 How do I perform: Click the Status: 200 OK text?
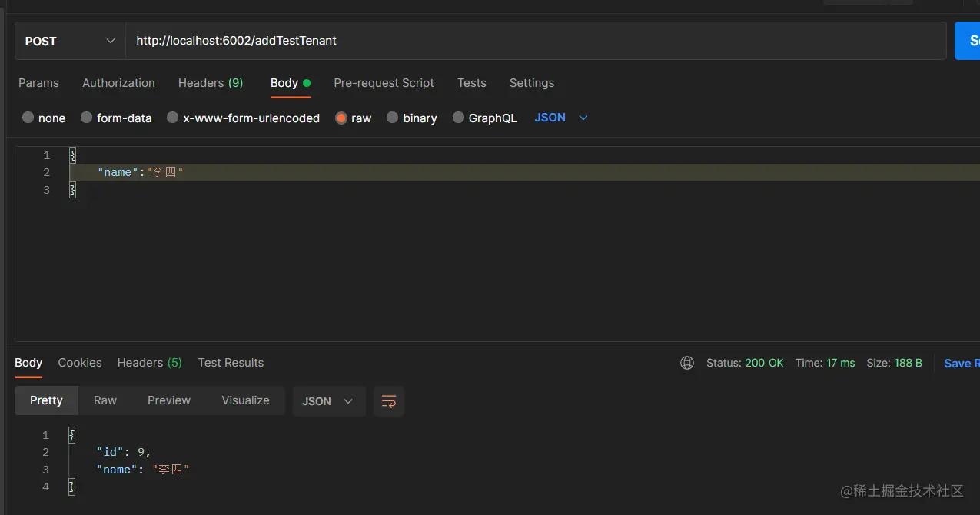point(745,363)
